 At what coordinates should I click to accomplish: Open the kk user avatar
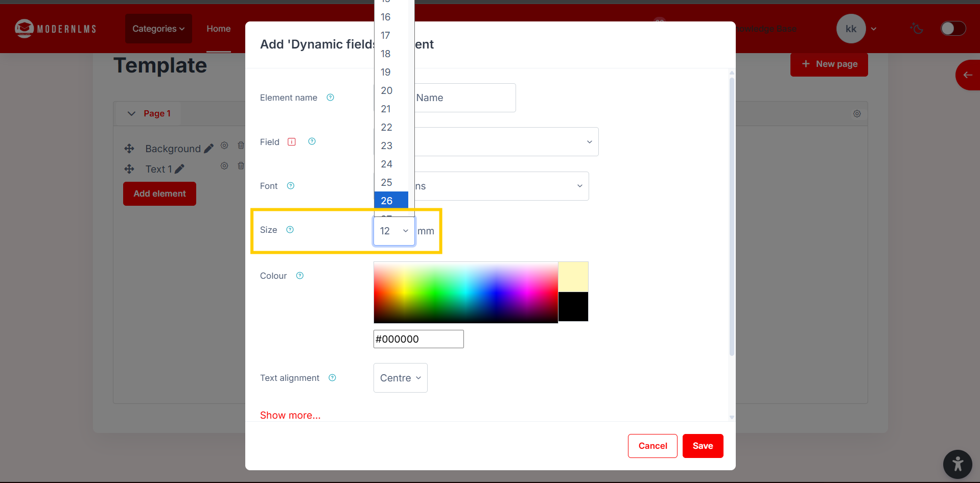[x=851, y=29]
